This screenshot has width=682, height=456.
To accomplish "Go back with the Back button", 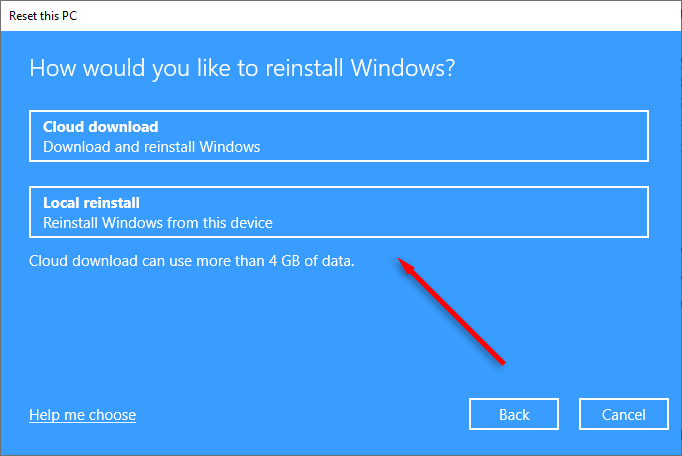I will click(514, 415).
